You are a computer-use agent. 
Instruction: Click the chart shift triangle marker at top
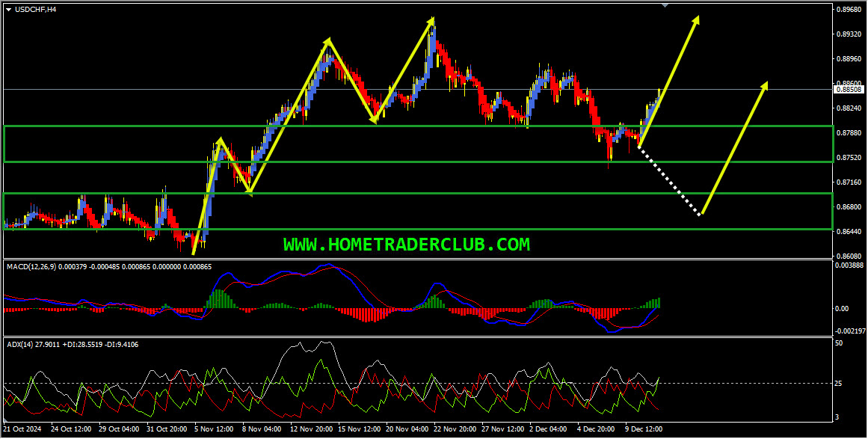(x=665, y=5)
